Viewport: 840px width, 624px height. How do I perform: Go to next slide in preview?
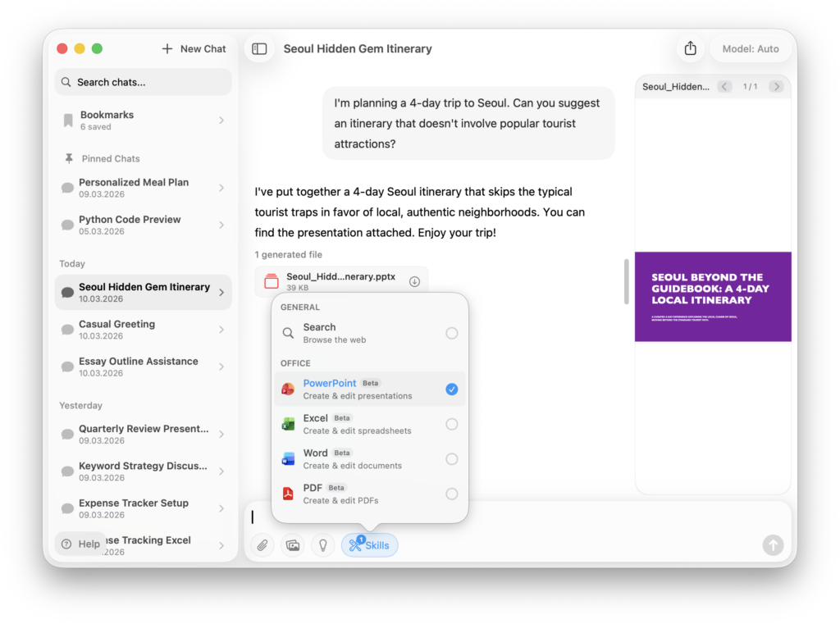pos(775,86)
